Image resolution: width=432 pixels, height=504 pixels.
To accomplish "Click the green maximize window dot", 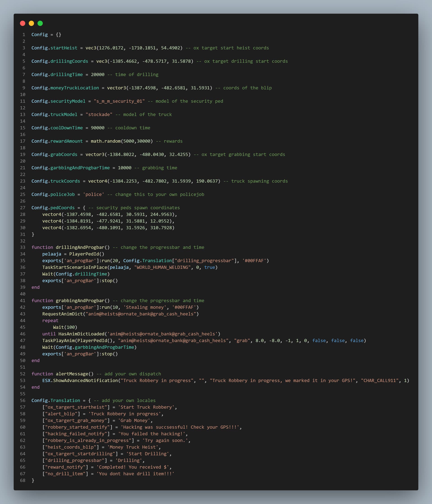I will [x=40, y=23].
